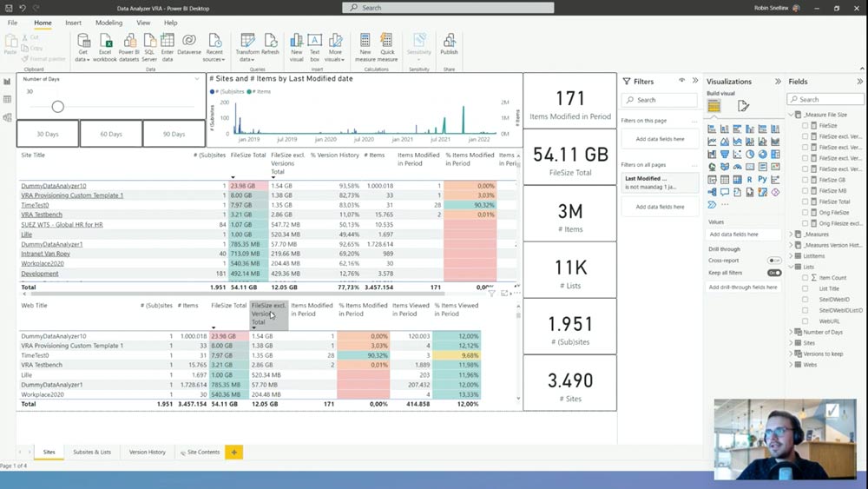Insert a New visual
The height and width of the screenshot is (489, 868).
(x=297, y=47)
